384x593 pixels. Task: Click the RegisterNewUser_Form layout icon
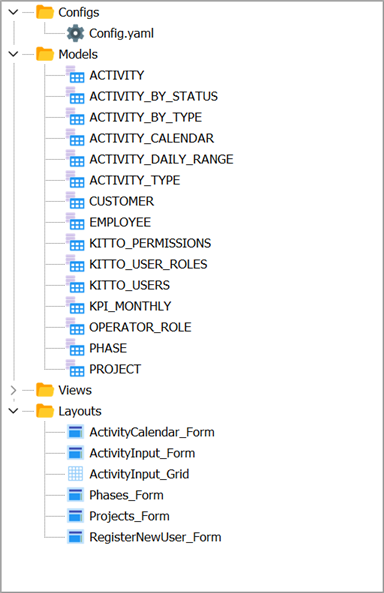tap(75, 537)
